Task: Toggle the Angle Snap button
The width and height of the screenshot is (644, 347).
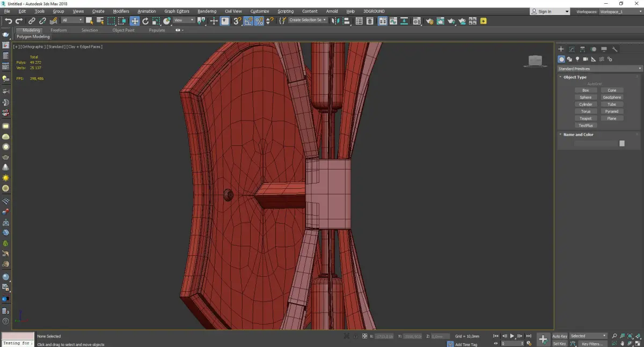Action: tap(248, 21)
